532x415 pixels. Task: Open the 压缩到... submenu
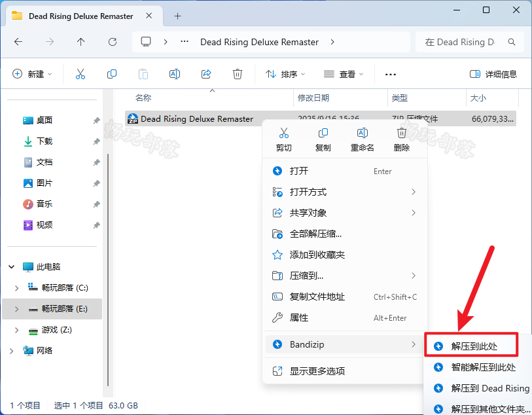(345, 276)
